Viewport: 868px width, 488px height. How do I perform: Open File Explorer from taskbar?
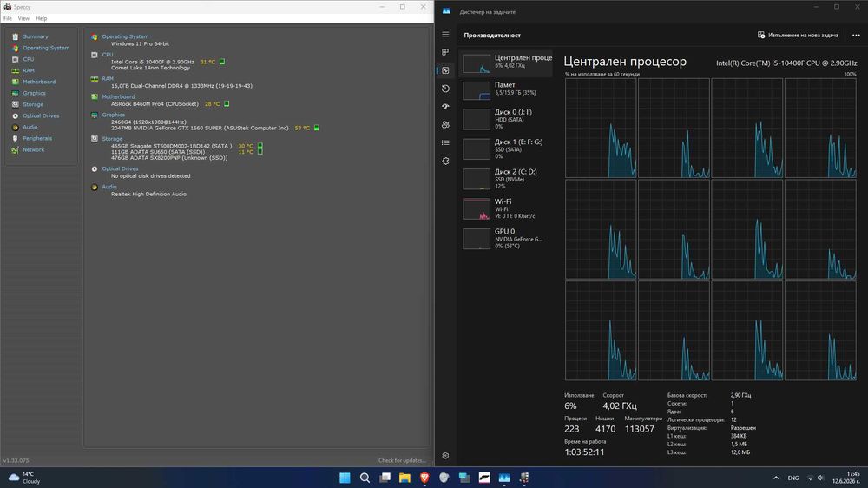(x=404, y=478)
